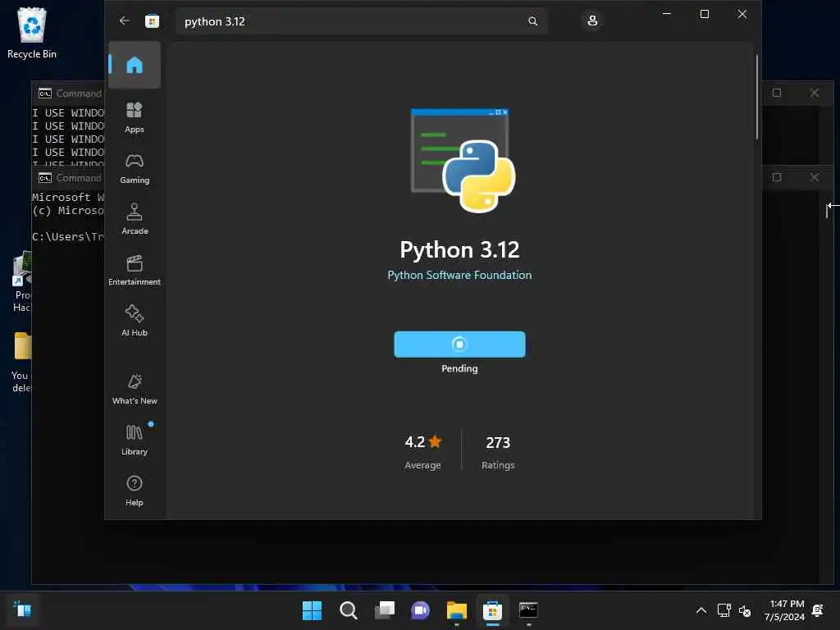
Task: Click the 4.2 Average rating
Action: [x=422, y=452]
